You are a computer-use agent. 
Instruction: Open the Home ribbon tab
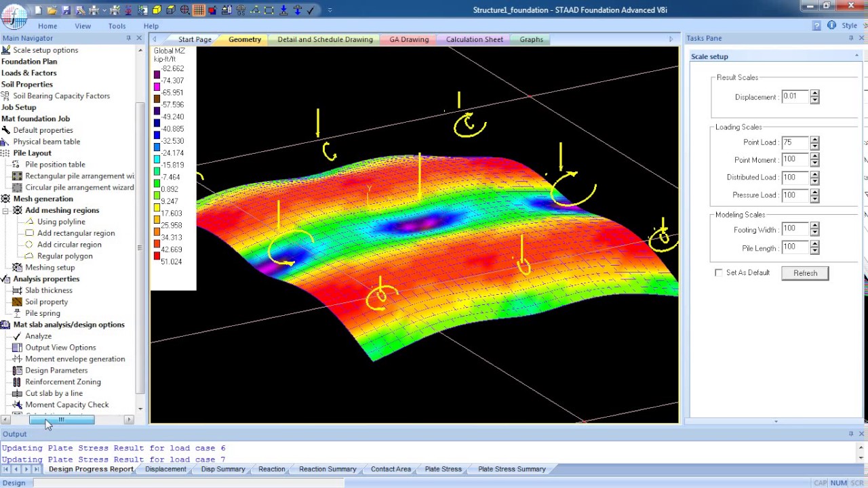click(47, 26)
